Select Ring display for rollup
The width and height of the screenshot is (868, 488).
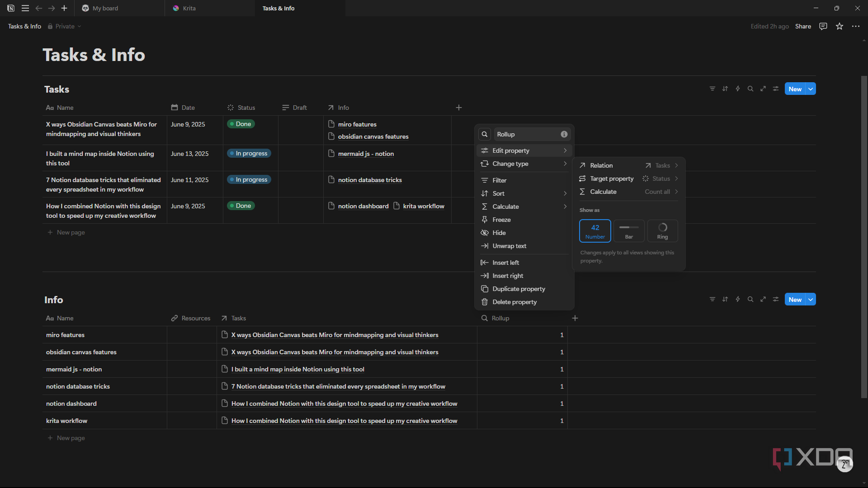tap(662, 231)
